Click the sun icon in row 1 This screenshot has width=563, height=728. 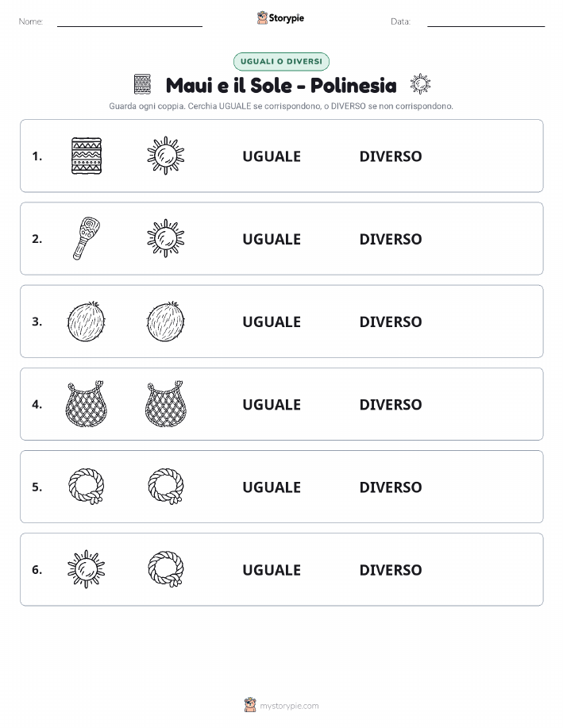pos(166,156)
